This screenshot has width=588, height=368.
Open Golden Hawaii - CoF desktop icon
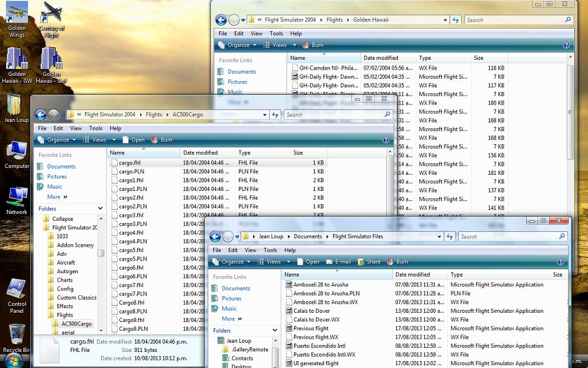click(51, 66)
